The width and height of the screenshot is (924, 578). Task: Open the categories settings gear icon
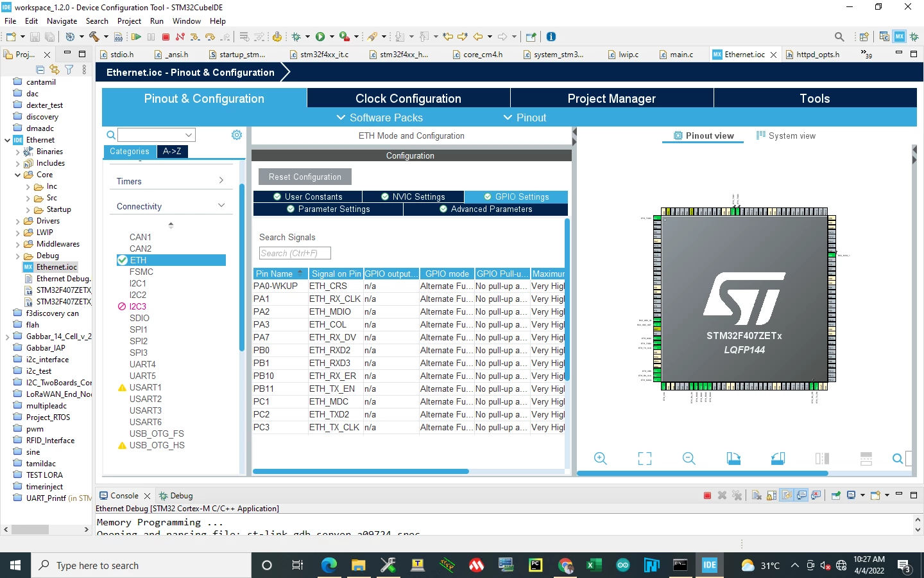[237, 135]
